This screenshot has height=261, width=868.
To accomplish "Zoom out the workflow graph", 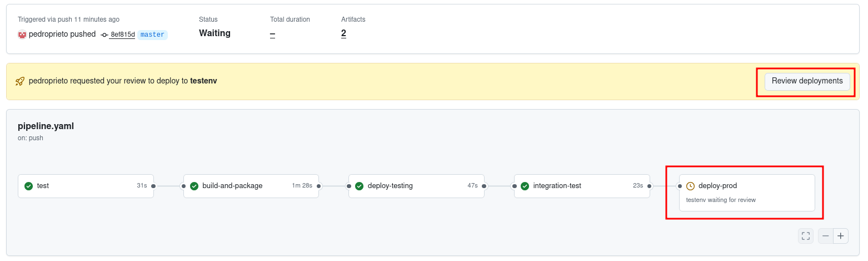I will (x=826, y=236).
